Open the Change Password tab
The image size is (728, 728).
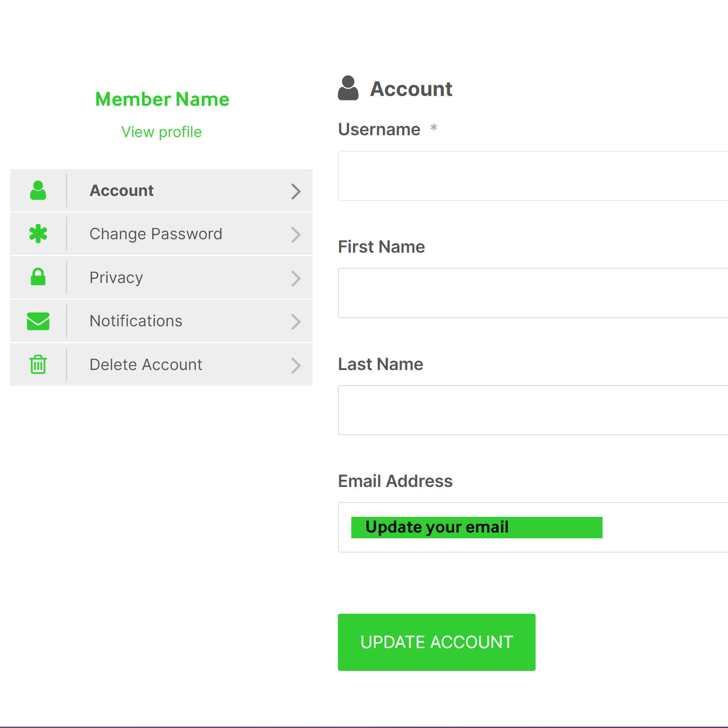tap(156, 234)
